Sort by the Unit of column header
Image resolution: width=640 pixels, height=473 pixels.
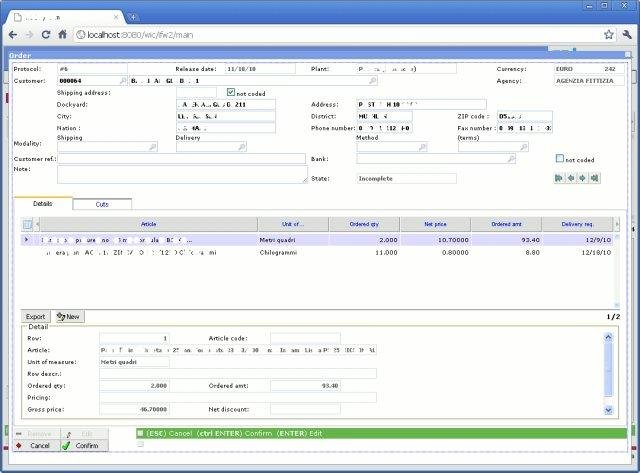tap(293, 224)
